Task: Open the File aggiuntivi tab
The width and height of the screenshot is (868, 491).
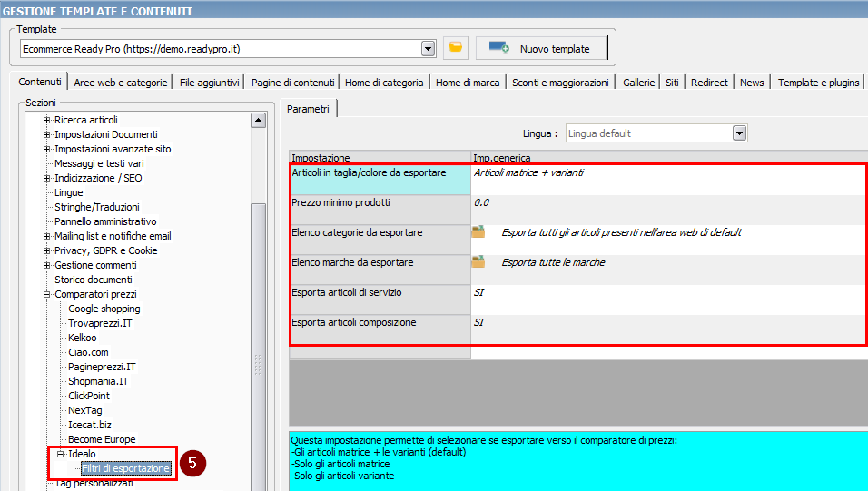Action: tap(209, 83)
